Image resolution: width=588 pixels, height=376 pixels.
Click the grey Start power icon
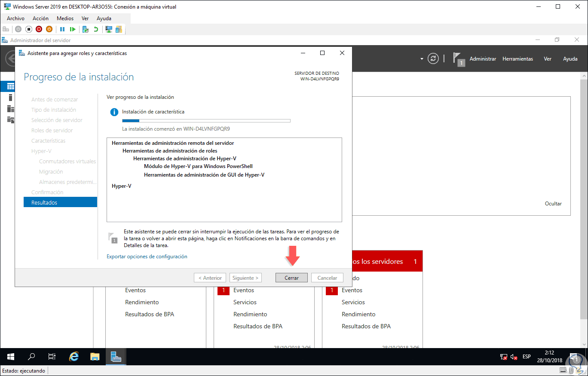pos(18,29)
